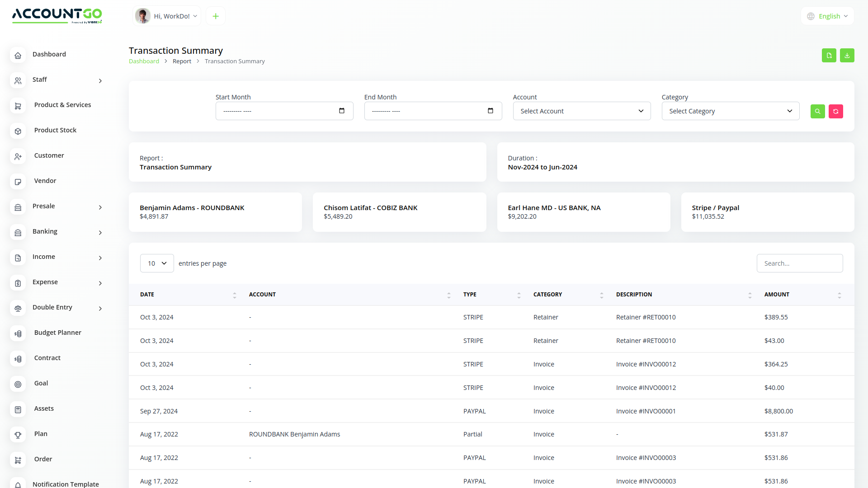Click the green Download report icon

(847, 55)
